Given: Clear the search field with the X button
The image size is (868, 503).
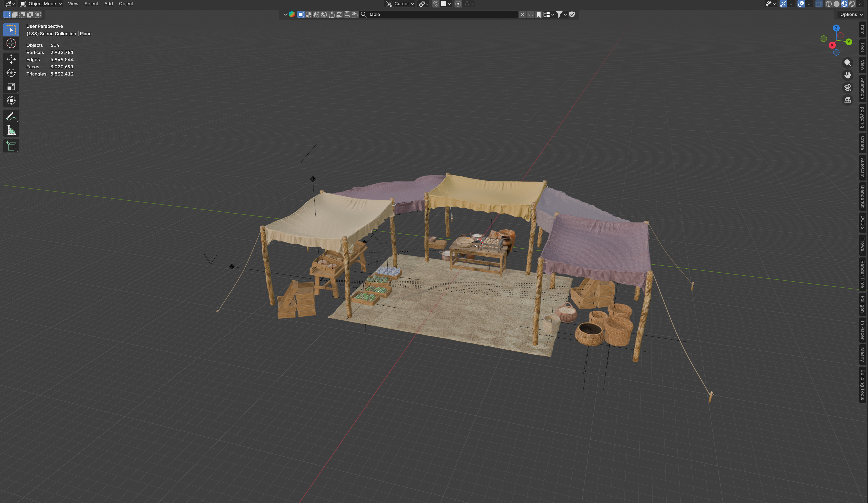Looking at the screenshot, I should point(523,14).
